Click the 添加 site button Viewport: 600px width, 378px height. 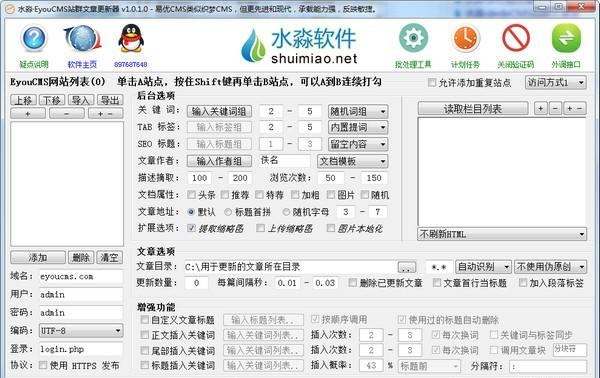pos(38,257)
